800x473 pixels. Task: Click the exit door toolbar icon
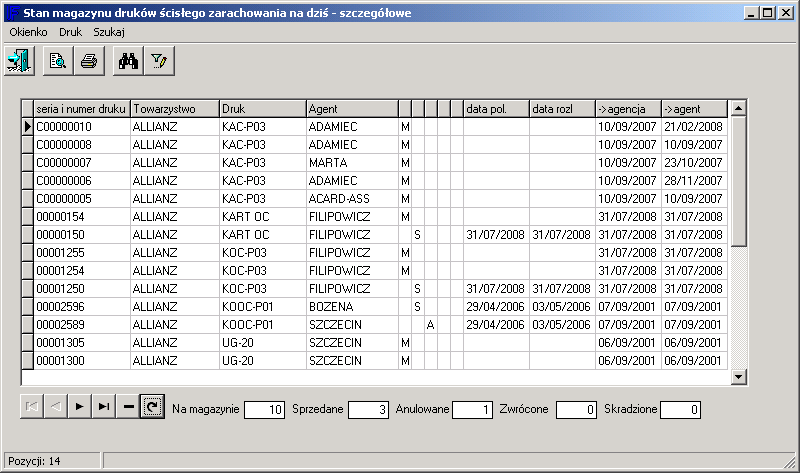pos(19,61)
